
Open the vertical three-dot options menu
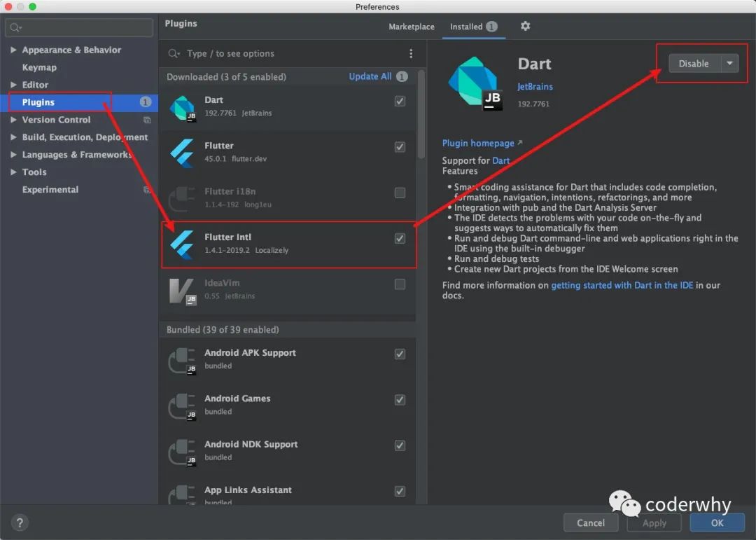click(x=411, y=53)
